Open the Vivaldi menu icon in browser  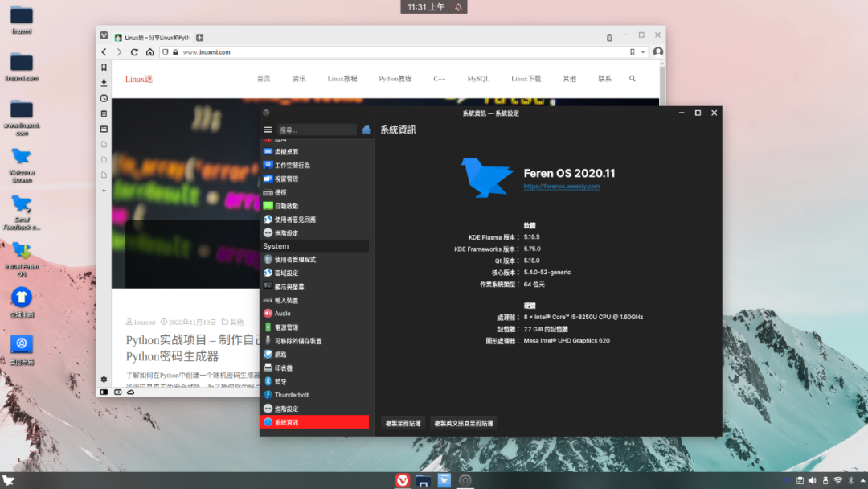[x=104, y=35]
